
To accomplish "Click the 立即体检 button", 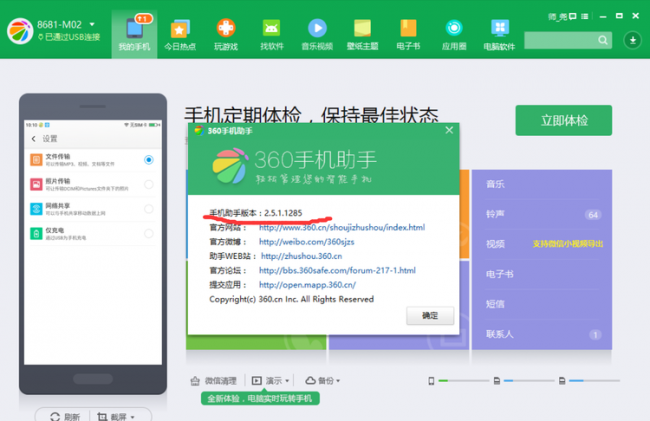I will 564,120.
